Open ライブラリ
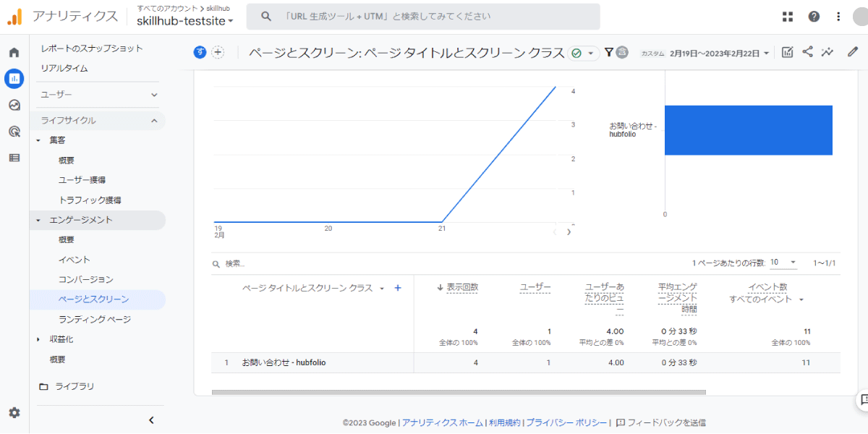The image size is (868, 434). click(x=75, y=386)
